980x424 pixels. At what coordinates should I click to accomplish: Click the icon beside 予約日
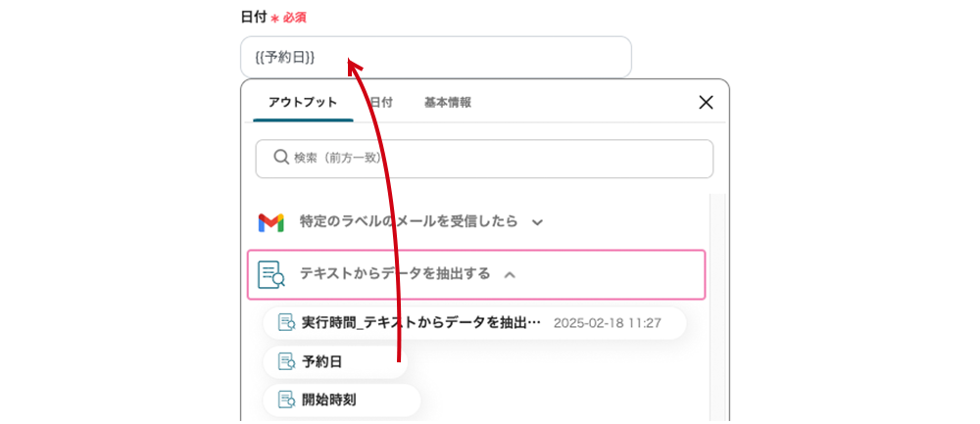(x=286, y=362)
